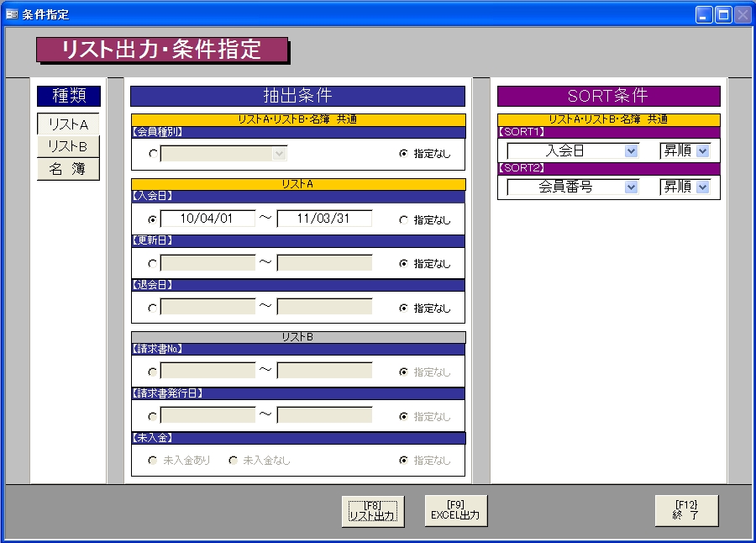Click the 退会日 start date field
This screenshot has width=756, height=543.
(207, 307)
